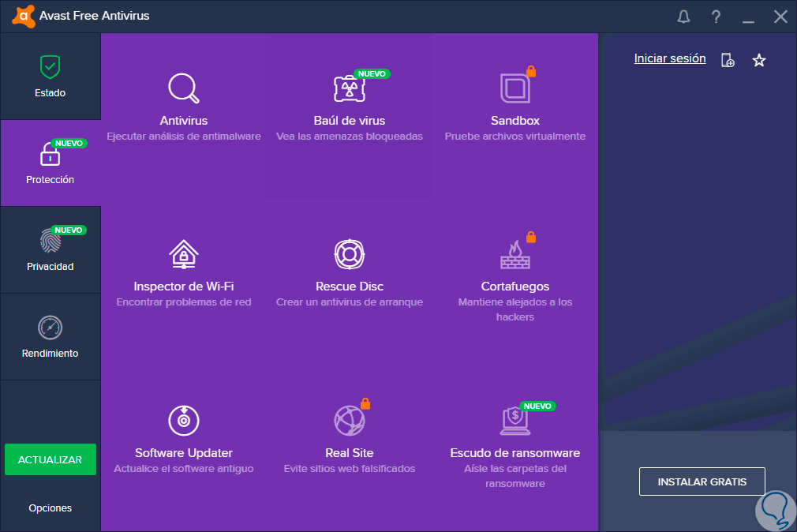Image resolution: width=797 pixels, height=532 pixels.
Task: Open the Cortafuegos firewall icon
Action: 515,254
